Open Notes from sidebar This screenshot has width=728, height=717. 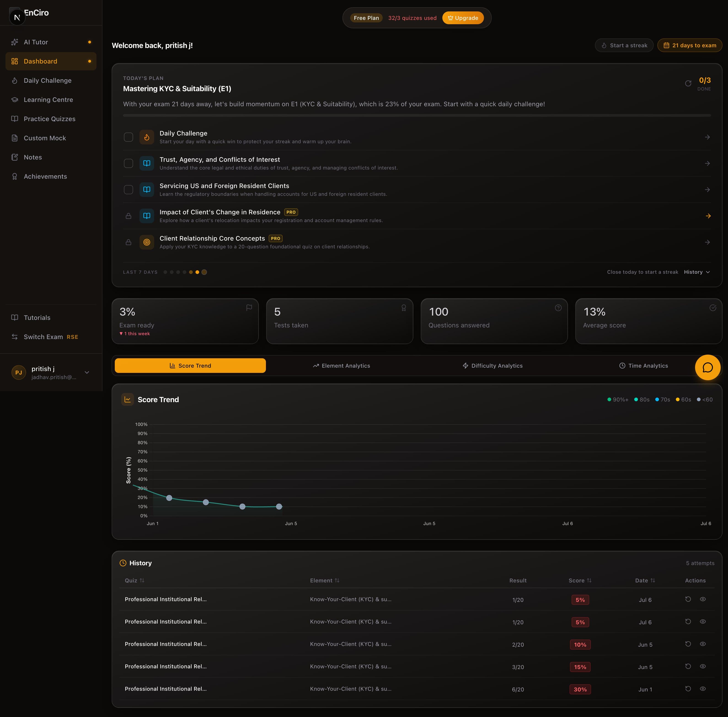[x=51, y=157]
